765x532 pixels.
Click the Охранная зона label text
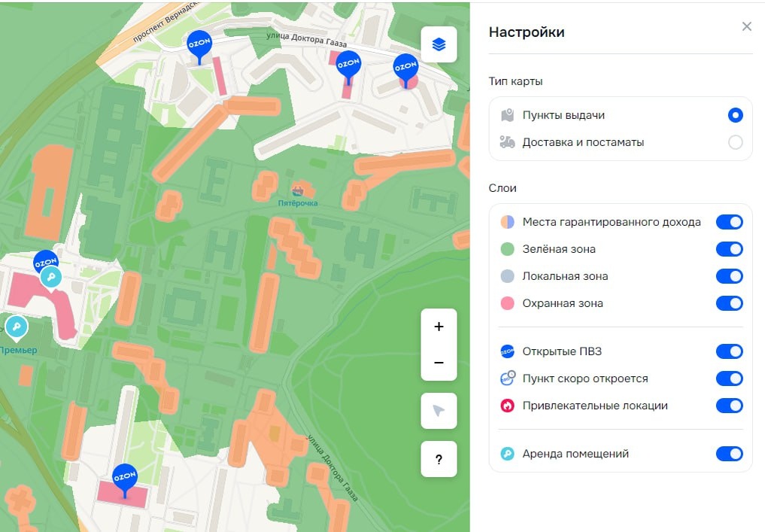click(x=563, y=303)
